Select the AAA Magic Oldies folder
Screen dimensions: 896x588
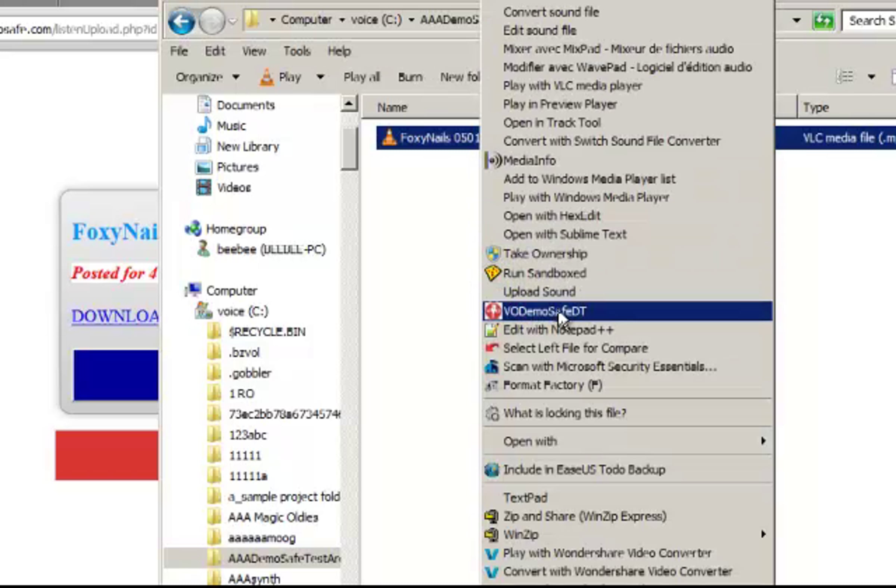click(x=273, y=517)
